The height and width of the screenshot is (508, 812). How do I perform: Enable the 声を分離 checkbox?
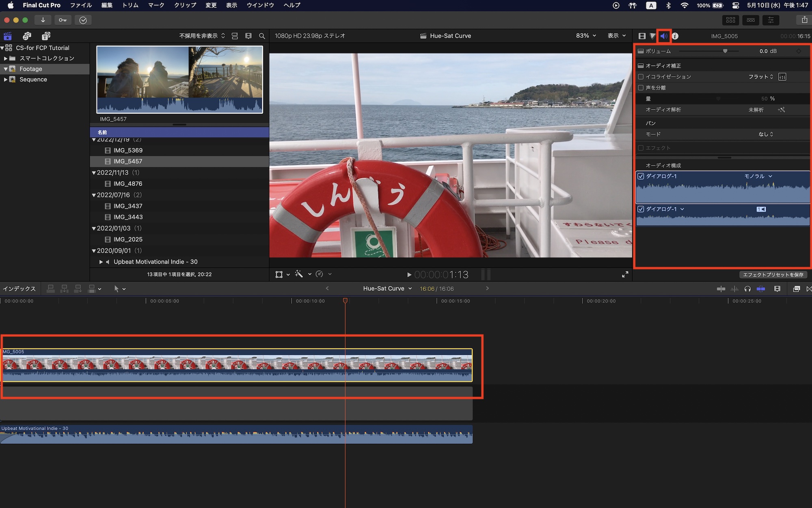(641, 87)
